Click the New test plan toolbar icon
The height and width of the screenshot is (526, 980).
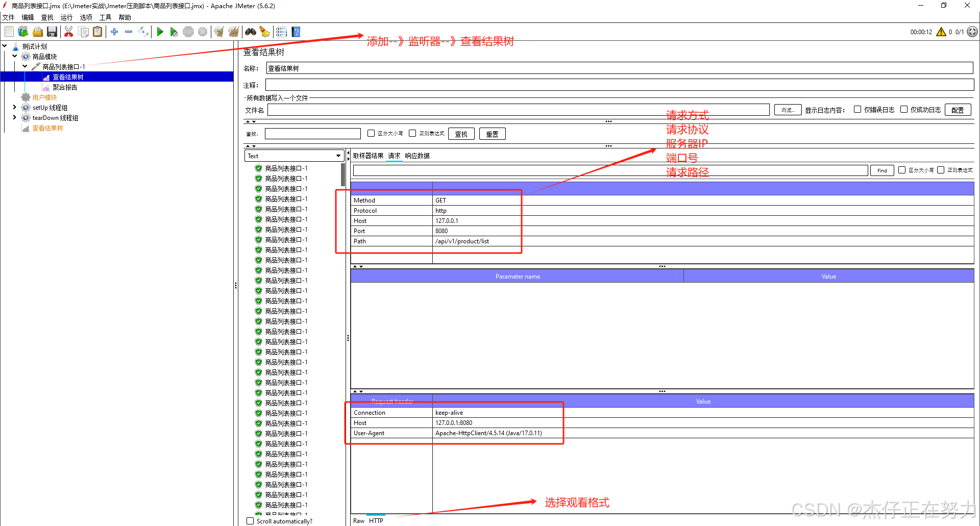pyautogui.click(x=9, y=32)
